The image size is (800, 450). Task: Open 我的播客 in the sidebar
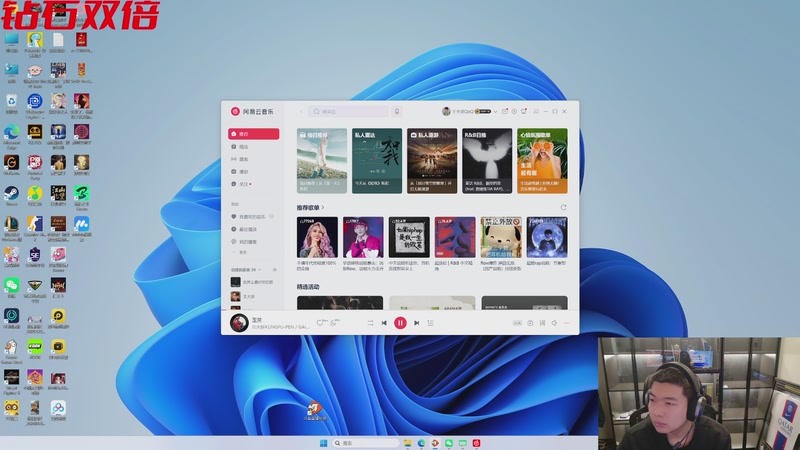tap(254, 242)
